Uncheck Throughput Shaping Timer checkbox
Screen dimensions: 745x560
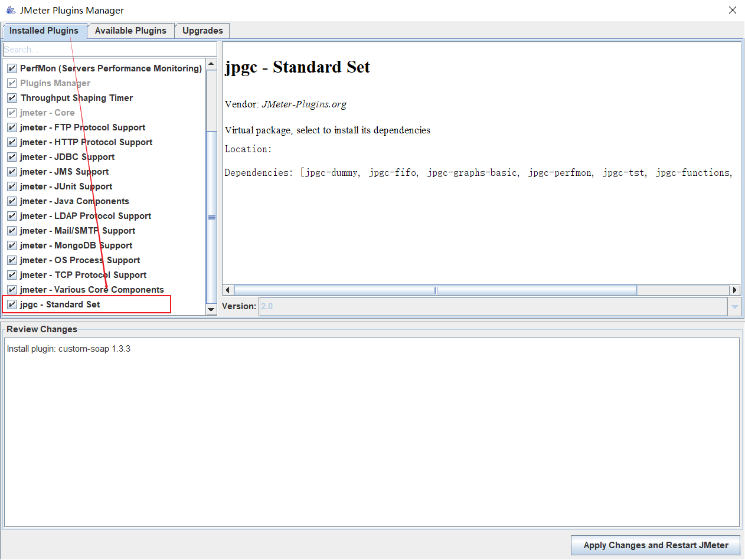tap(12, 98)
